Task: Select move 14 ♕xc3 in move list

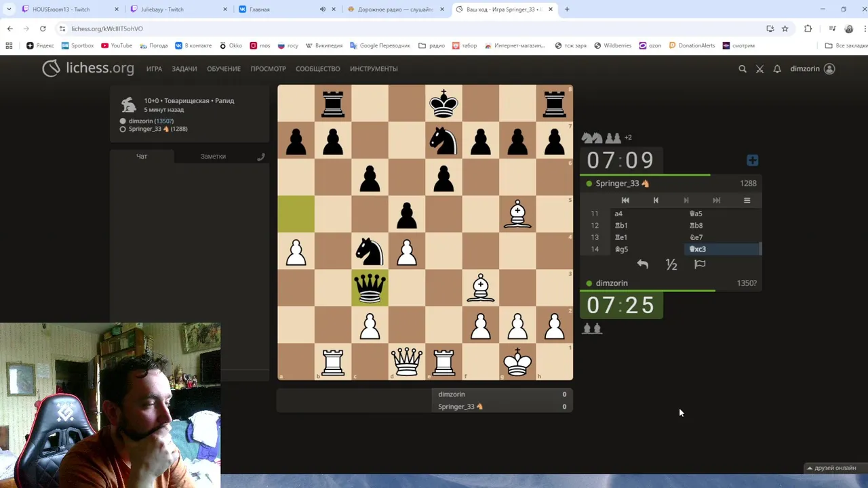Action: tap(723, 249)
